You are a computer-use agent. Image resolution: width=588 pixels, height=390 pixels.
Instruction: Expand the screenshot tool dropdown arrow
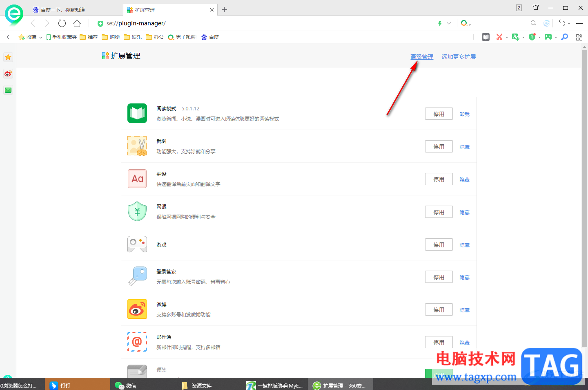point(507,37)
